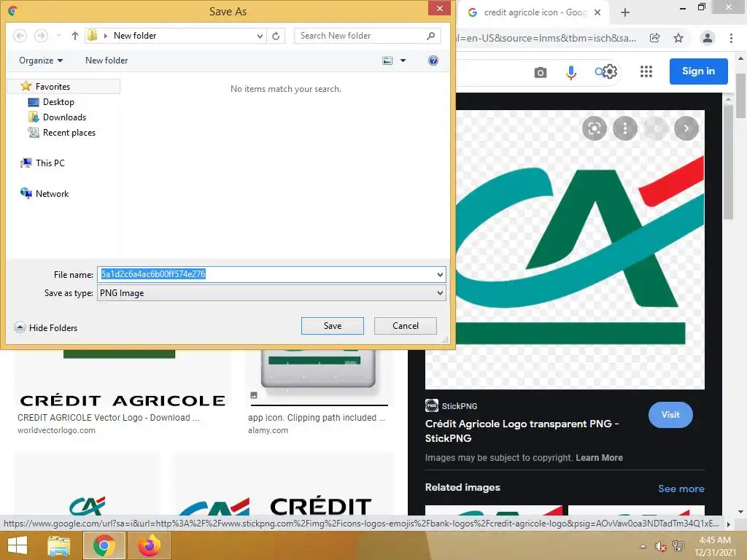Go forward in Save As dialog

[42, 36]
